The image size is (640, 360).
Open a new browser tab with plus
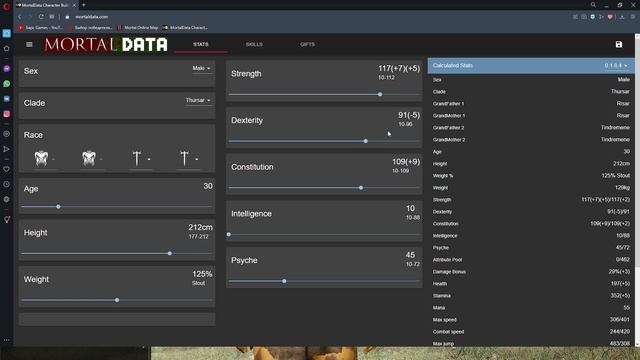point(84,5)
